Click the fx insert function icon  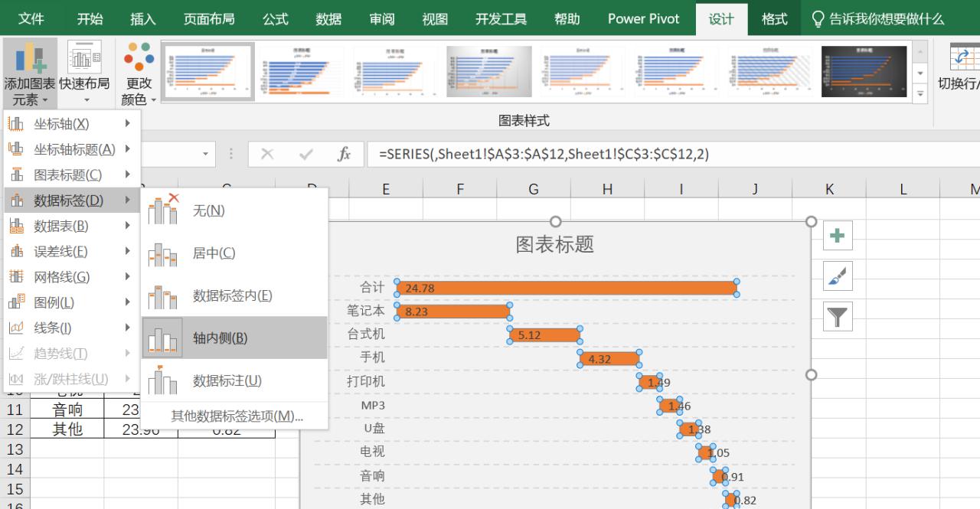345,154
